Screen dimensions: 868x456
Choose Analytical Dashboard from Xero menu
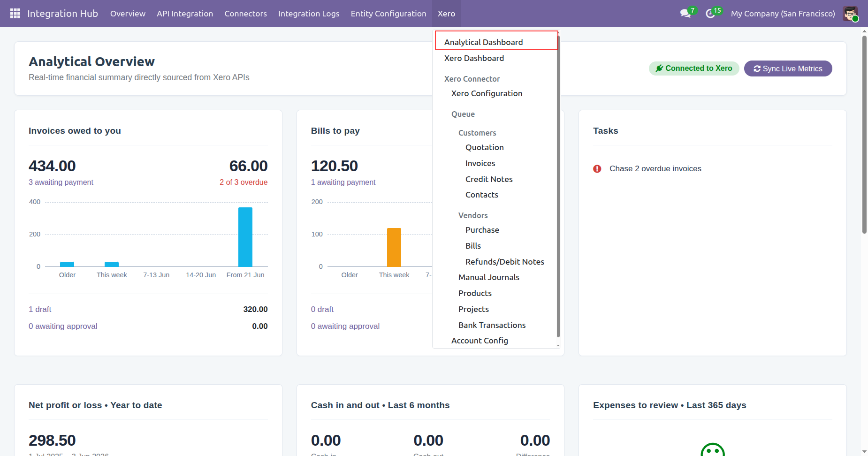tap(496, 41)
